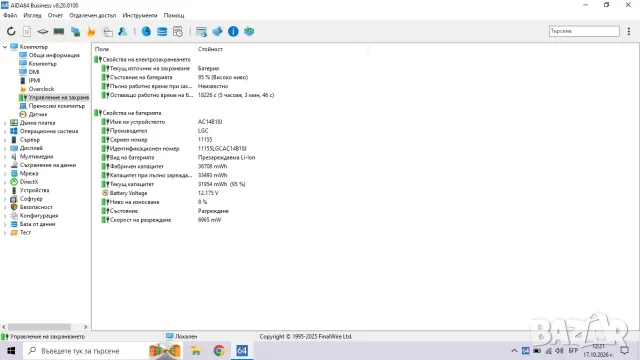Image resolution: width=640 pixels, height=360 pixels.
Task: Click the window with globe toolbar icon
Action: [x=201, y=31]
